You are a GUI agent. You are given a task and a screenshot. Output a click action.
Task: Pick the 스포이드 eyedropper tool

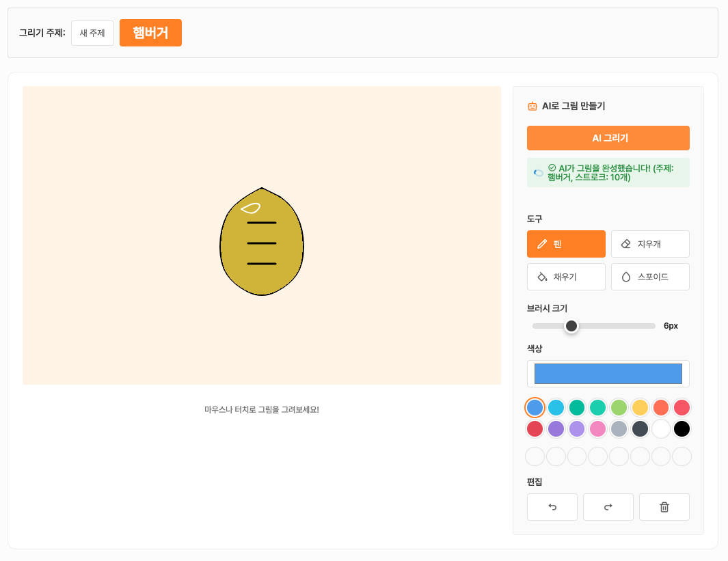coord(649,277)
